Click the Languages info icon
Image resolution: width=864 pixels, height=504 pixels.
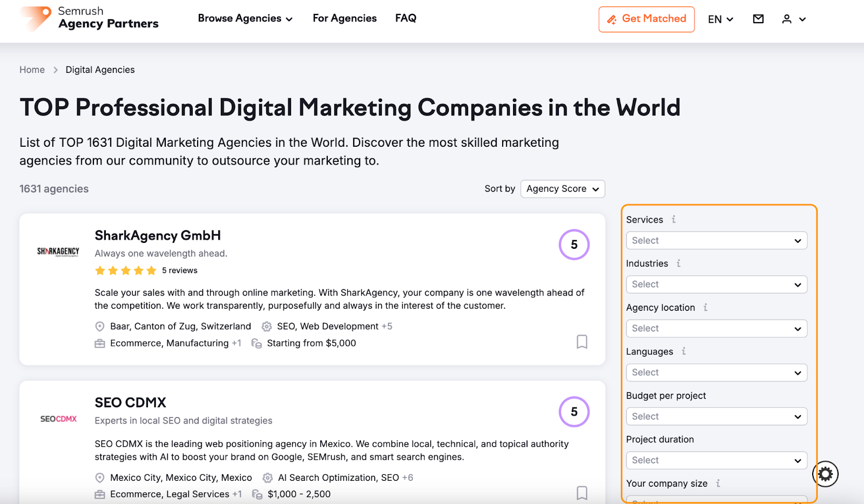tap(684, 351)
